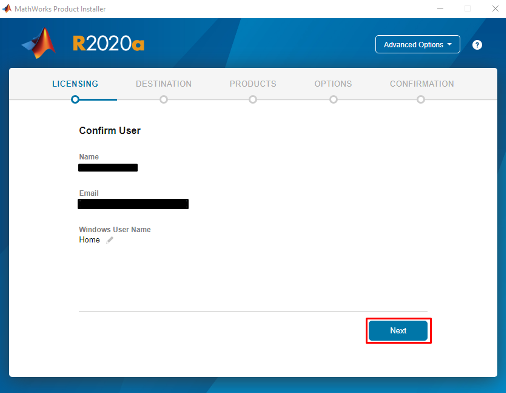Select the CONFIRMATION step tab
Viewport: 506px width, 393px height.
[x=422, y=84]
